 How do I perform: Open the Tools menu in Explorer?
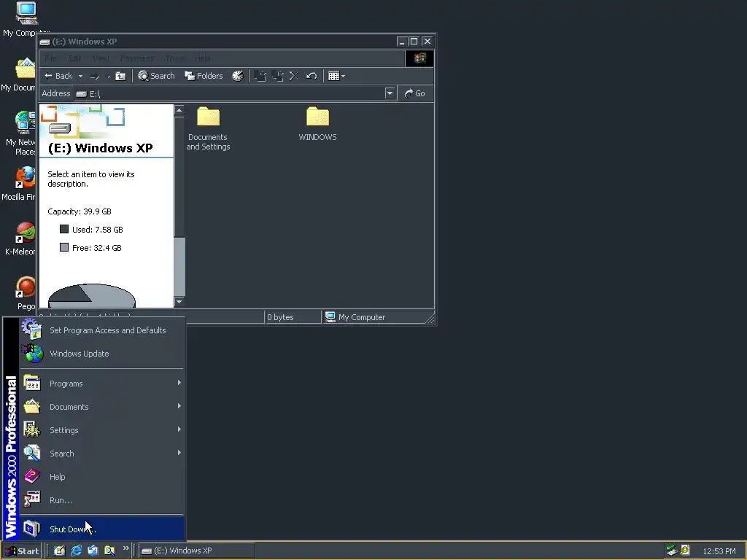[175, 58]
